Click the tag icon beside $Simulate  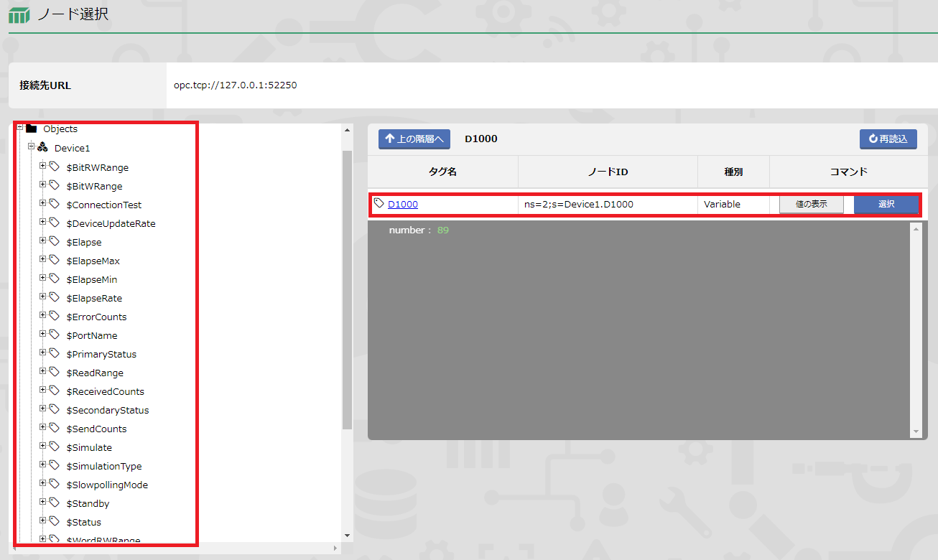[54, 446]
